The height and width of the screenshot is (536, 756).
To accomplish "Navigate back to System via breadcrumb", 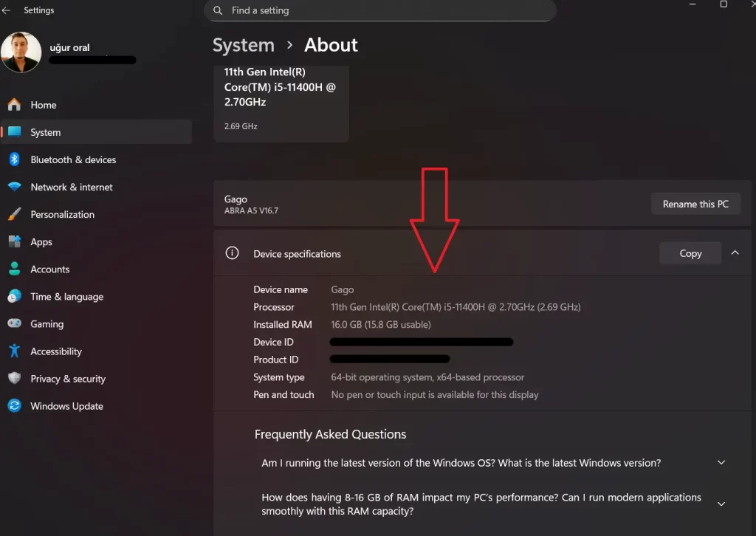I will tap(243, 45).
